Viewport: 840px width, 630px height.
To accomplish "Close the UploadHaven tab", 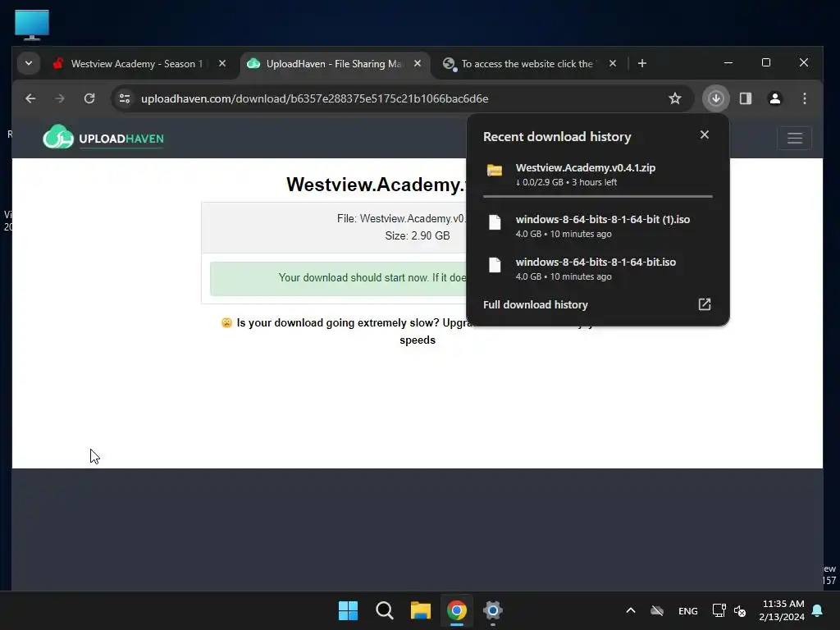I will [x=418, y=63].
